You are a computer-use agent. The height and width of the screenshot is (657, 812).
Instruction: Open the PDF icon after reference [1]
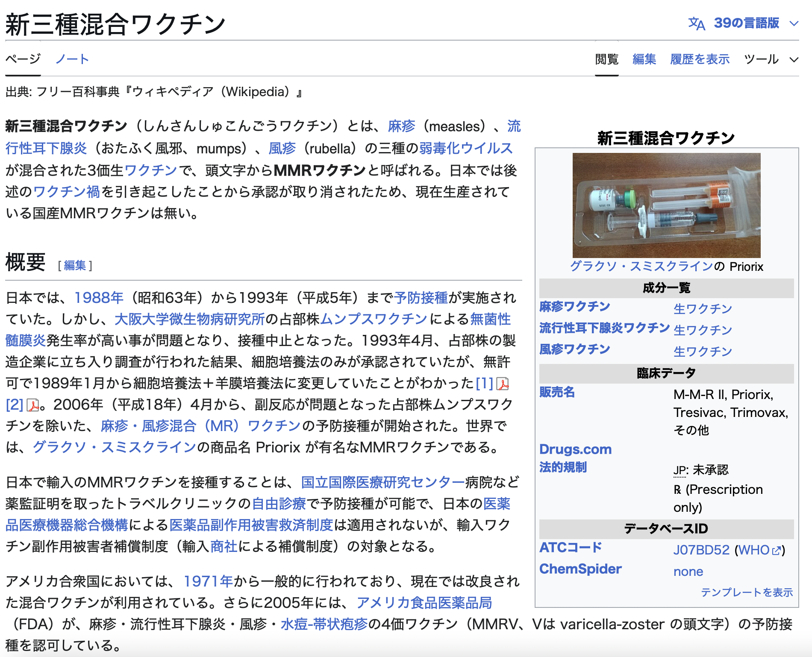[503, 384]
